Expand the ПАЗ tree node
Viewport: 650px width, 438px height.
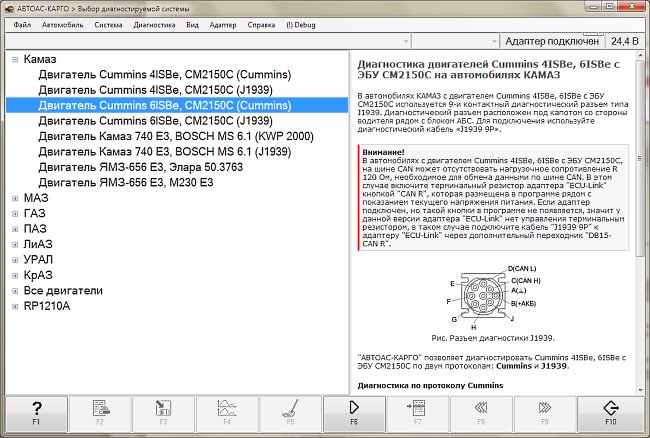coord(15,229)
